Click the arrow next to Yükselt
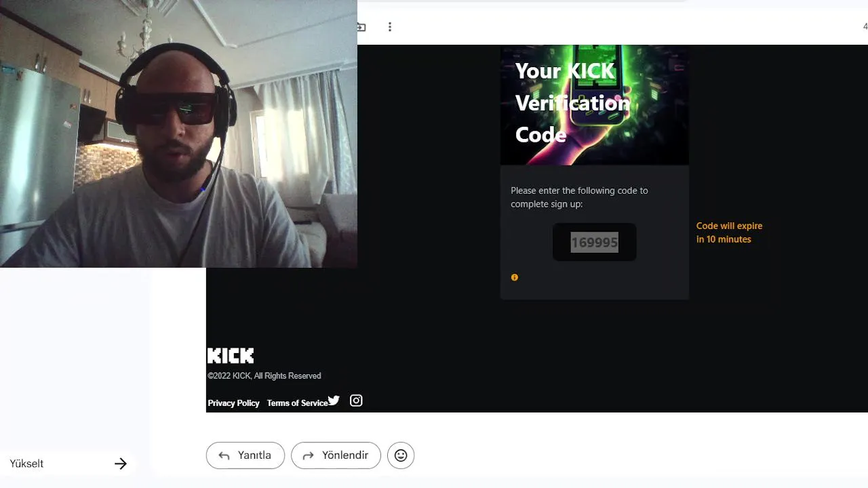868x488 pixels. click(x=121, y=464)
